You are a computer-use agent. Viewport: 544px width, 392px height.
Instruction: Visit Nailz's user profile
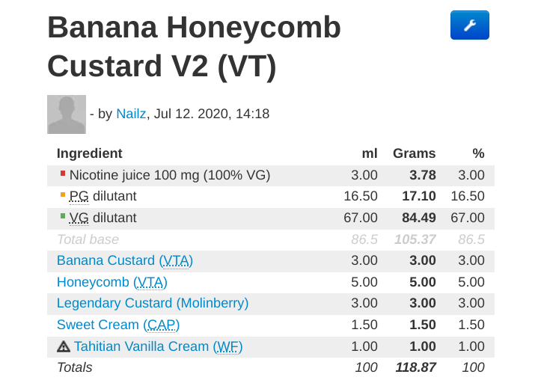click(x=131, y=114)
